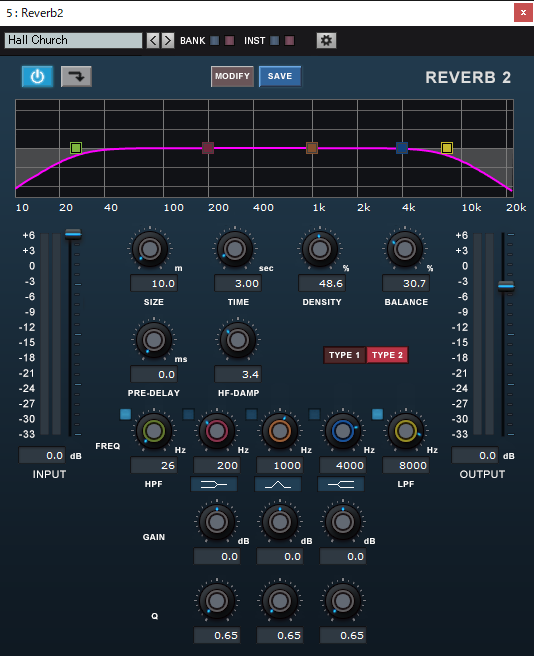
Task: Click the INPUT level fader handle
Action: coord(73,234)
